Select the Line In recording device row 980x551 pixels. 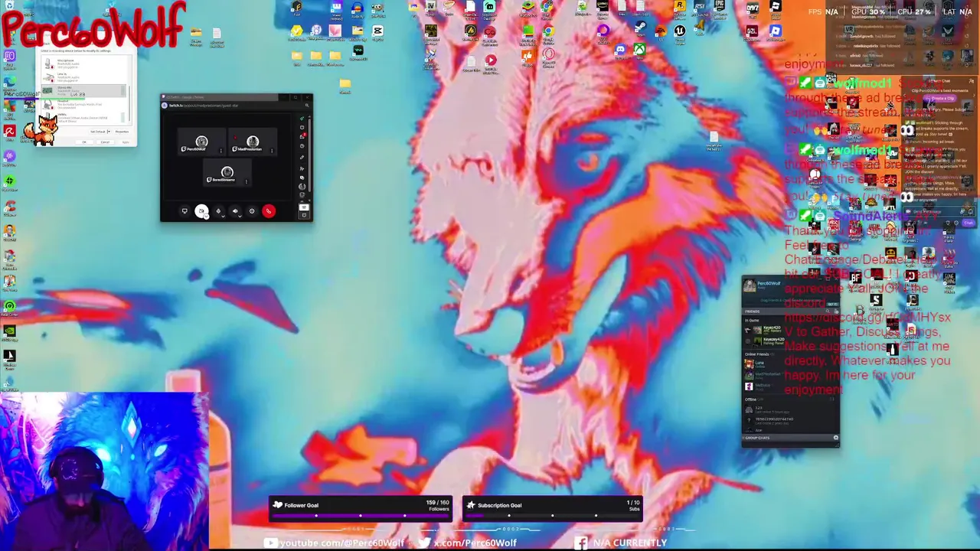coord(83,77)
